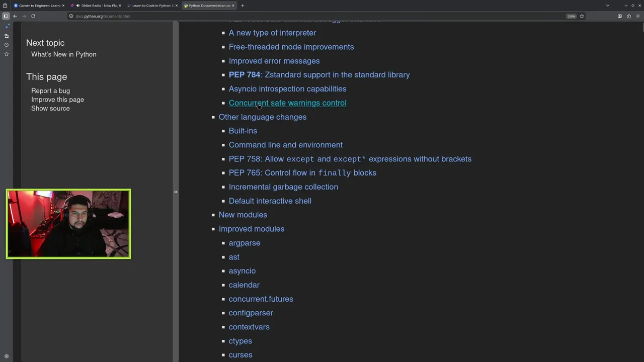This screenshot has width=644, height=362.
Task: Open the Bookmarks star in the sidebar
Action: (7, 54)
